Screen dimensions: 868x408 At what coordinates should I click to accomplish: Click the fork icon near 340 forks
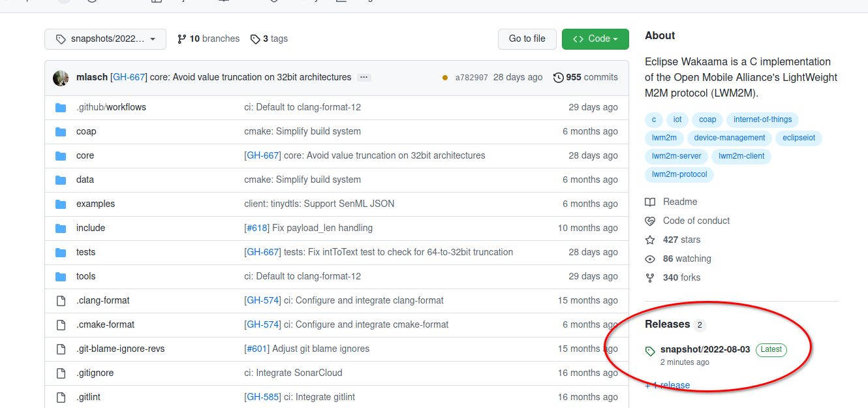649,277
